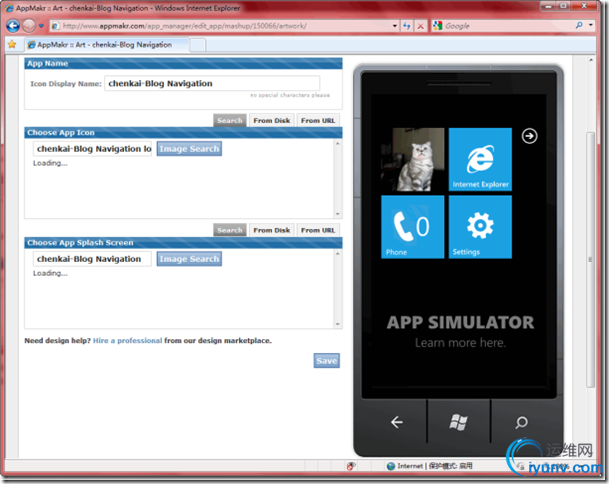Tap the circled right arrow in simulator

tap(529, 136)
